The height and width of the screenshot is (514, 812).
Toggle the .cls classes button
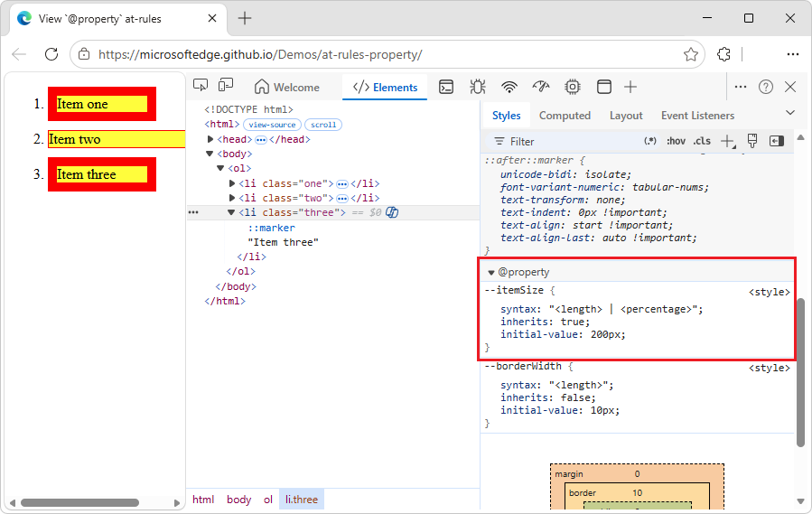click(x=702, y=141)
